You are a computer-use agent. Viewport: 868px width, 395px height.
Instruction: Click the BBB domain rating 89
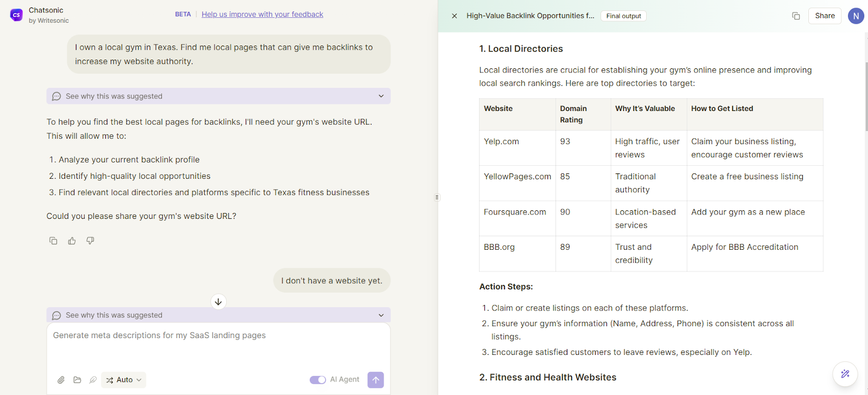(583, 254)
